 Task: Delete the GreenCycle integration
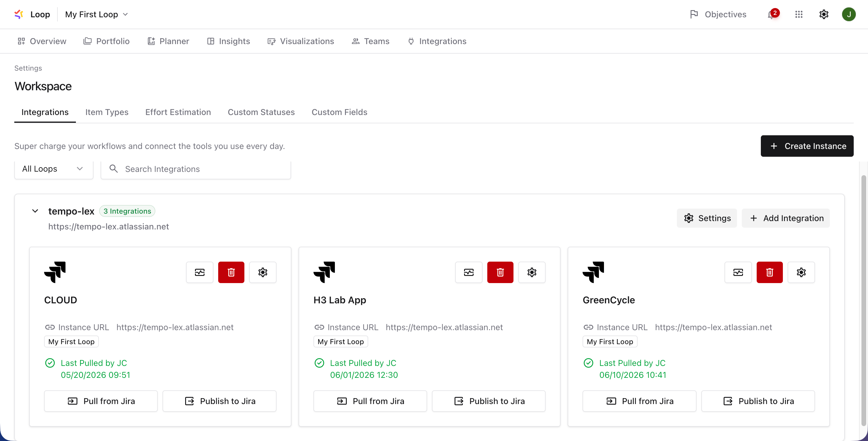tap(769, 272)
